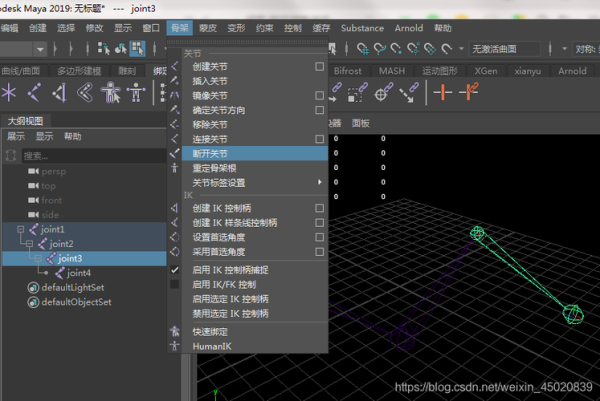Open the Substance menu
This screenshot has height=401, width=600.
click(362, 28)
